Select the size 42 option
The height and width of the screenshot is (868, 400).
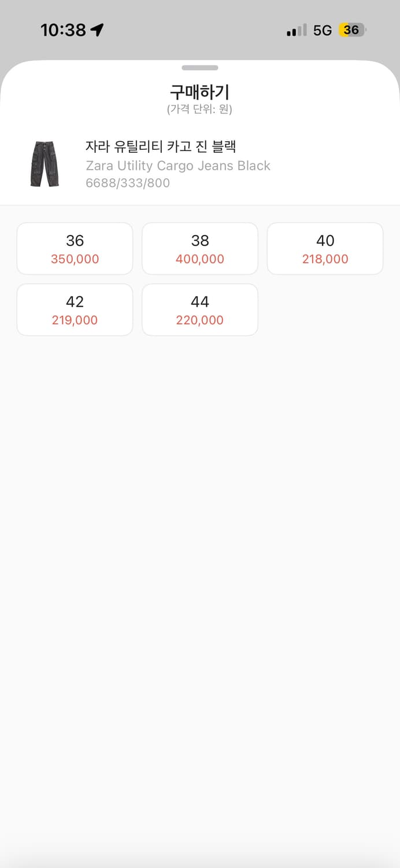pos(75,310)
